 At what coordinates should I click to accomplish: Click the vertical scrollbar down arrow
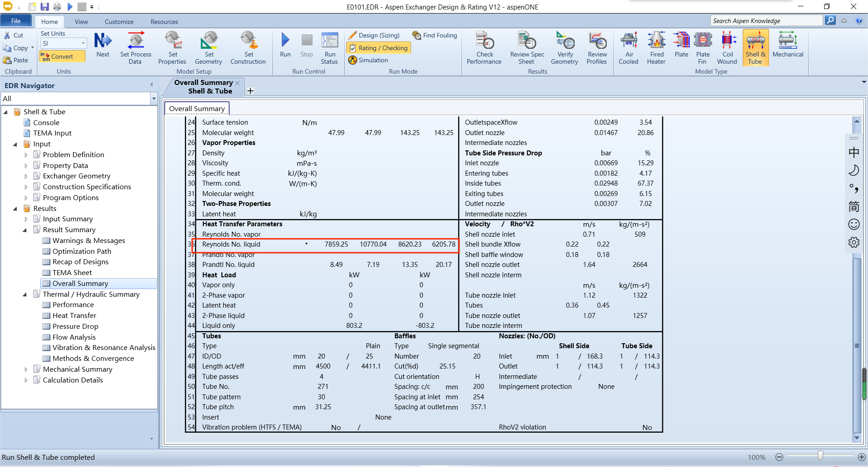click(x=857, y=438)
